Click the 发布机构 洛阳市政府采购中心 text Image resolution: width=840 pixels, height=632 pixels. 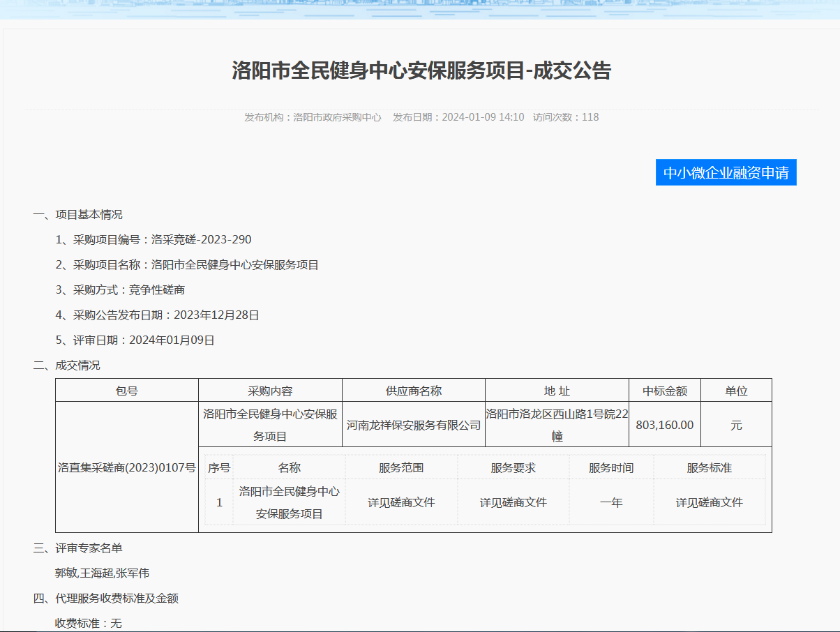tap(313, 117)
